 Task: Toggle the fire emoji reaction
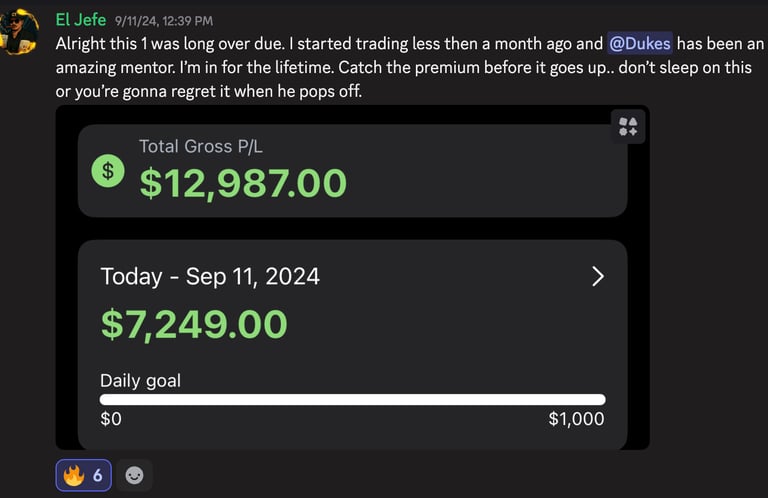pos(84,475)
